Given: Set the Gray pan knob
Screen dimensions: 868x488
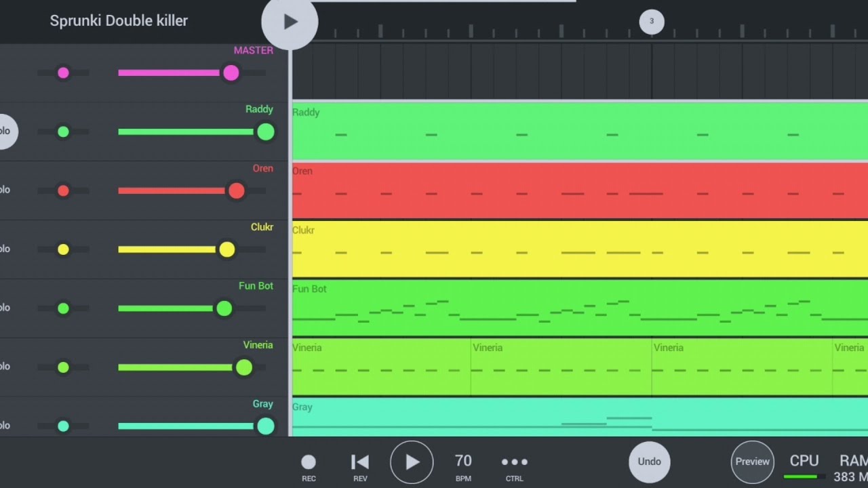Looking at the screenshot, I should tap(63, 426).
